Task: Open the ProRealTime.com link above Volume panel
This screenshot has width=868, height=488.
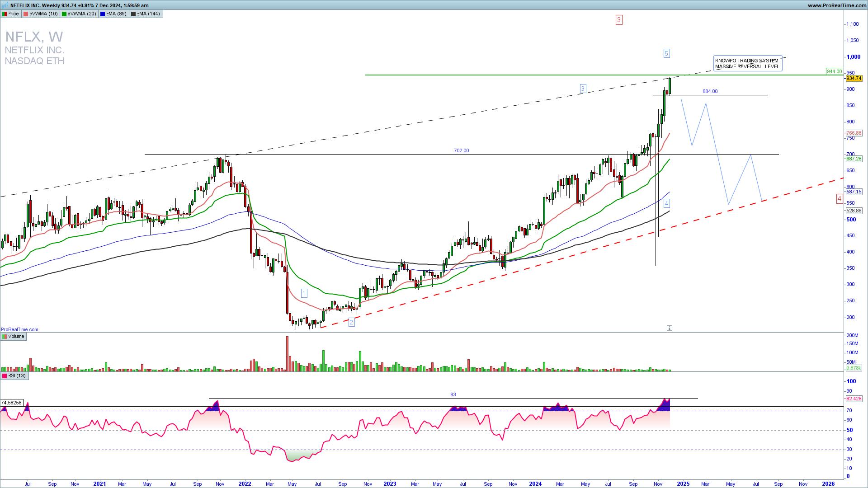Action: [19, 330]
